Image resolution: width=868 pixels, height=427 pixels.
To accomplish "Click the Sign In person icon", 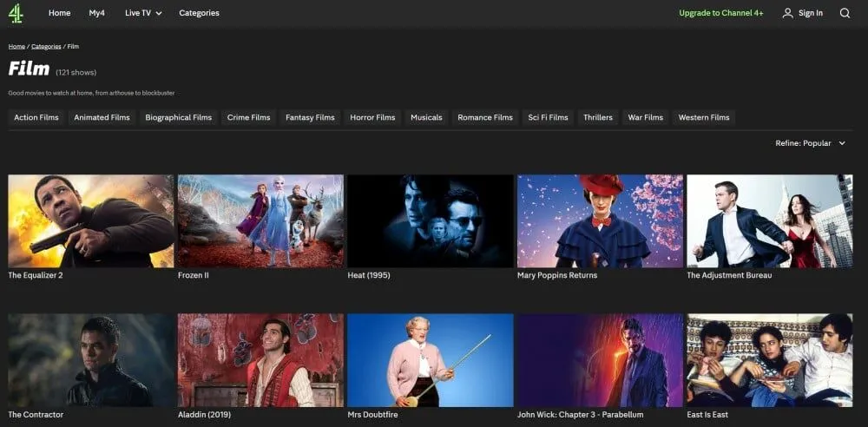I will 787,13.
